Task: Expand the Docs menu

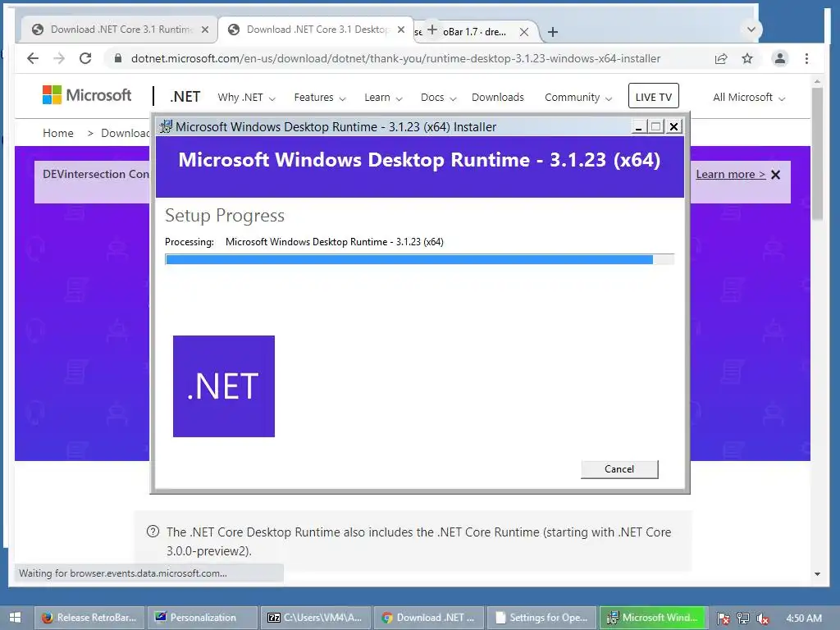Action: 438,98
